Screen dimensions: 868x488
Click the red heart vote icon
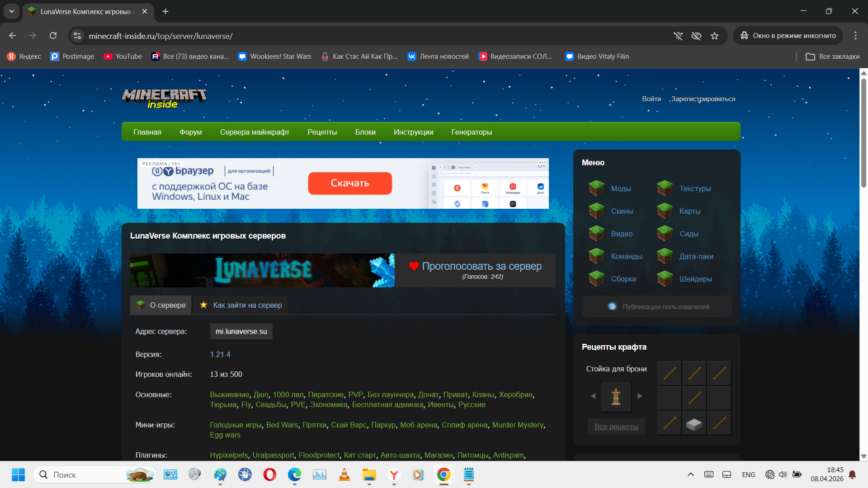click(414, 266)
